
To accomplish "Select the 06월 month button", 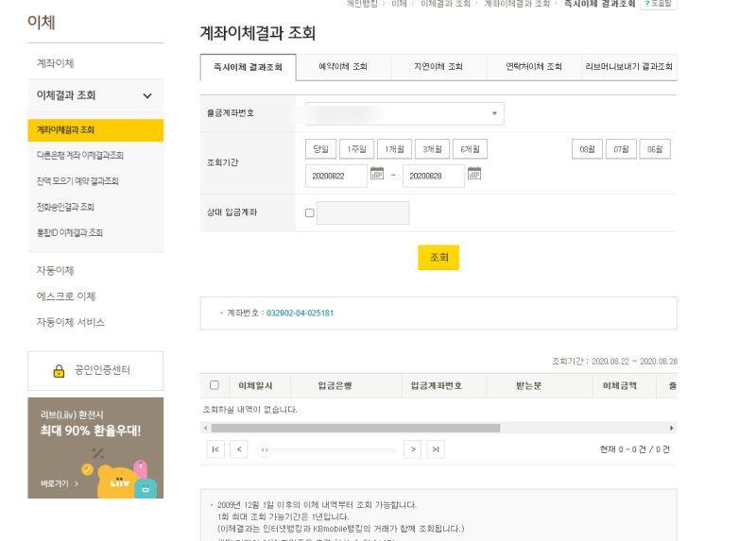I will [655, 149].
